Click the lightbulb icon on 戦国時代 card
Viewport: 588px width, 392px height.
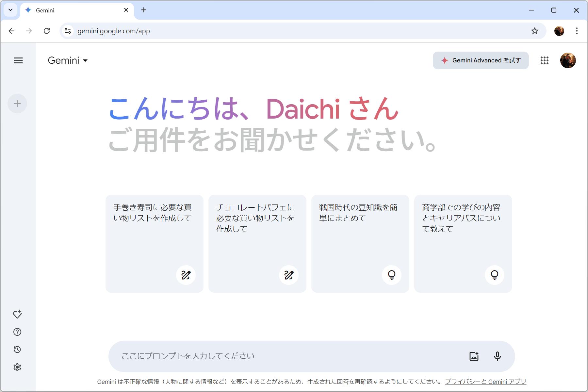(392, 275)
